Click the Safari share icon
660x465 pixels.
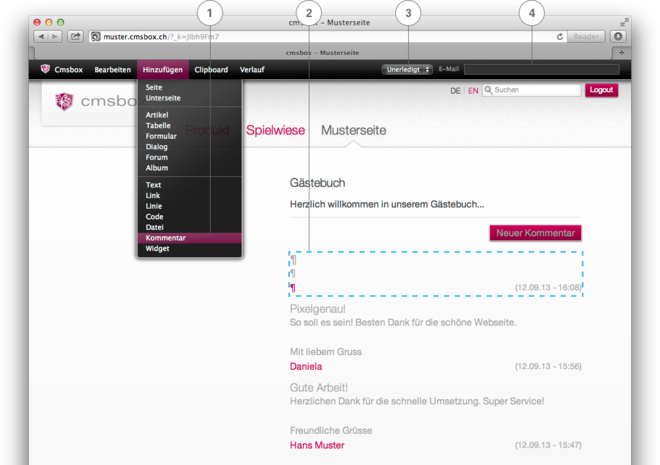(x=75, y=37)
